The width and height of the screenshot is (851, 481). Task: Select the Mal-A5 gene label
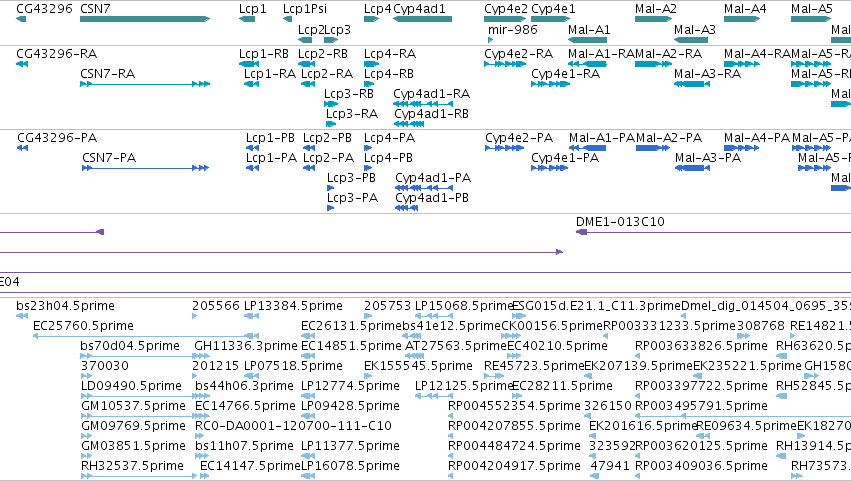click(x=812, y=9)
